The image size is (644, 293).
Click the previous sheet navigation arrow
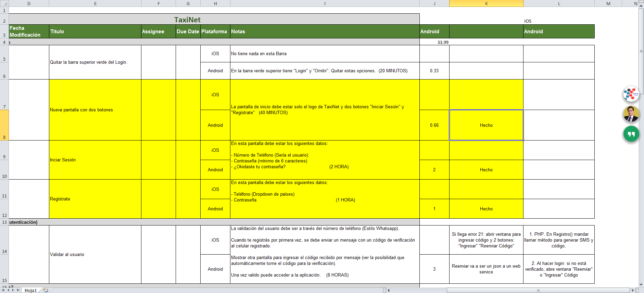(8, 290)
